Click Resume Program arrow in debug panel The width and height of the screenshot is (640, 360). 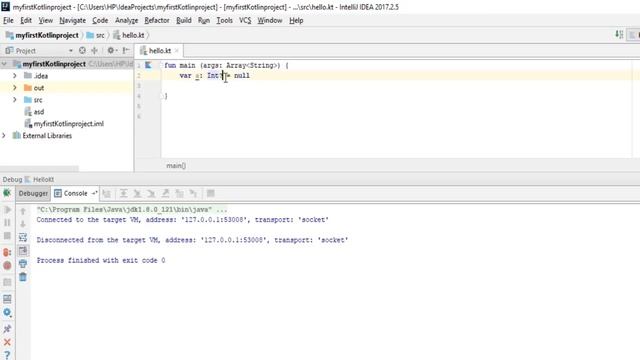coord(7,210)
